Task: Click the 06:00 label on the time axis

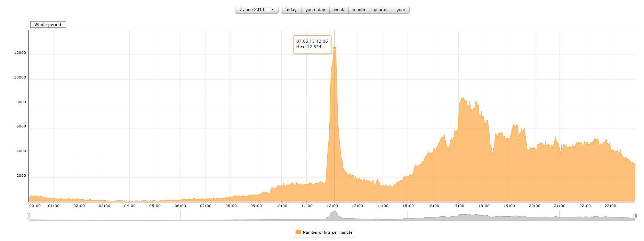Action: point(180,206)
